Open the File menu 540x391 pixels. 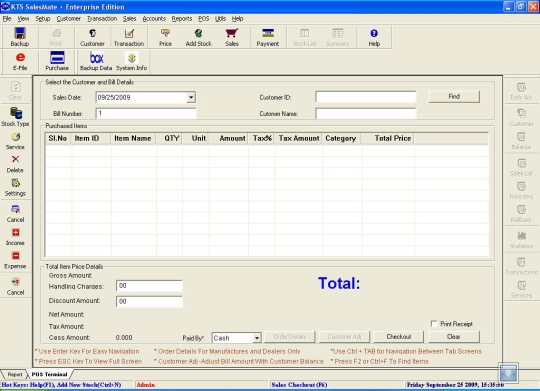coord(7,19)
